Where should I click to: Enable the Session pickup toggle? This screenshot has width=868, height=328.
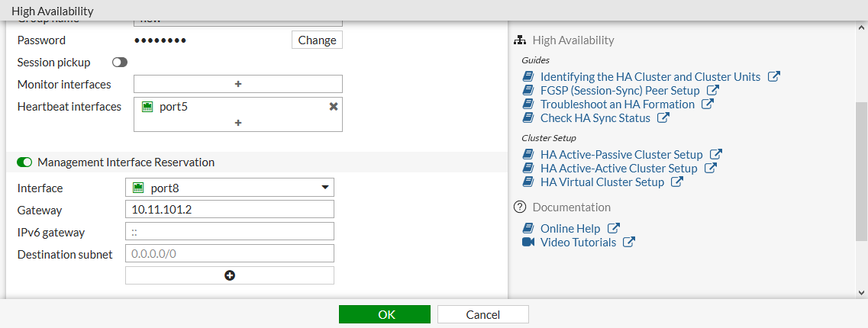(x=120, y=63)
